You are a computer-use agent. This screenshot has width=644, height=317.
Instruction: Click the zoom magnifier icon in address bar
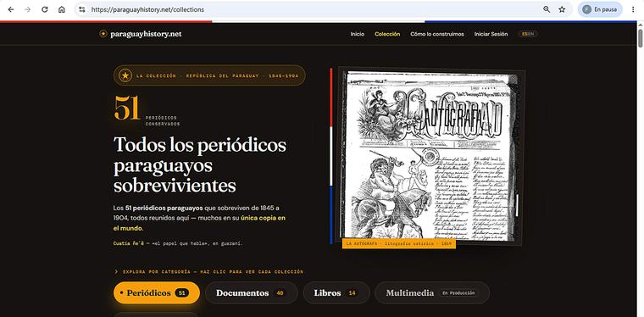(547, 9)
